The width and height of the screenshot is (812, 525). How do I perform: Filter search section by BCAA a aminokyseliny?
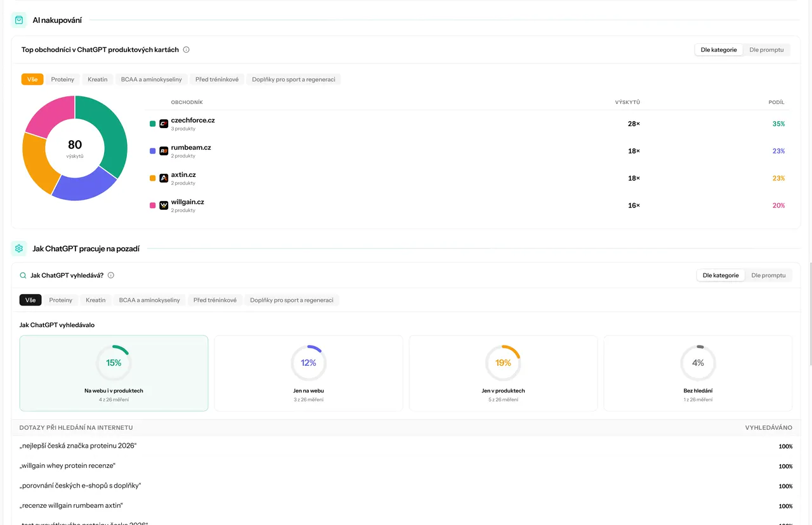[150, 300]
